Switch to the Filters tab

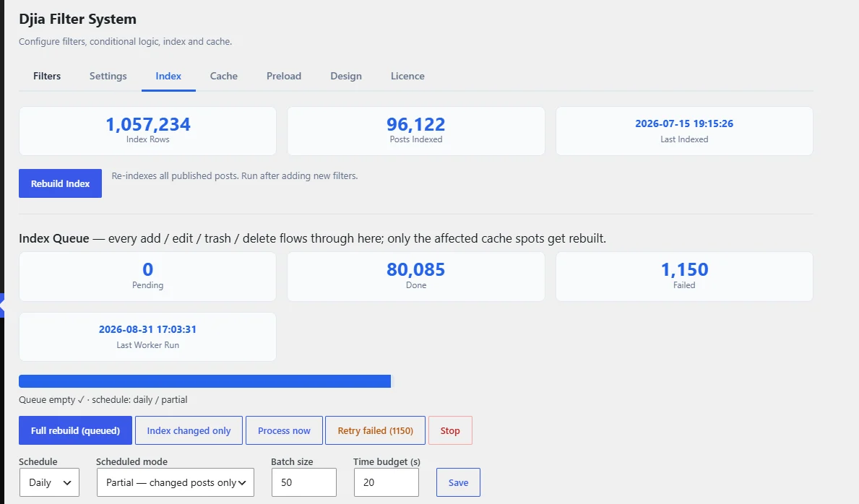(46, 76)
